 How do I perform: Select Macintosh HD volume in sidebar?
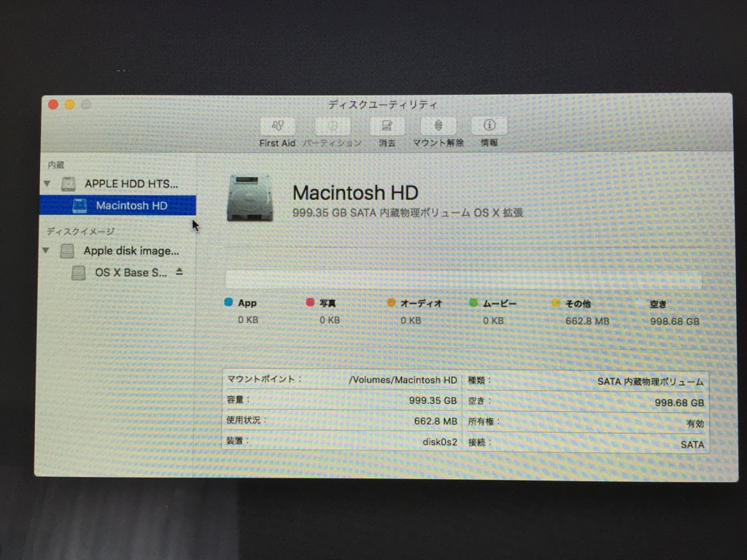[117, 205]
